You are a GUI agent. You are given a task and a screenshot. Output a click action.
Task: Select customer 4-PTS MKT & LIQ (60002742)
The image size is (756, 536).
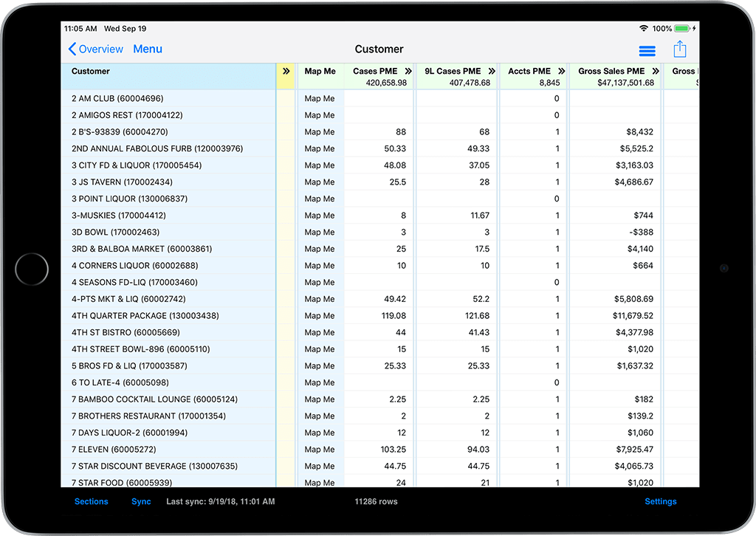coord(128,299)
